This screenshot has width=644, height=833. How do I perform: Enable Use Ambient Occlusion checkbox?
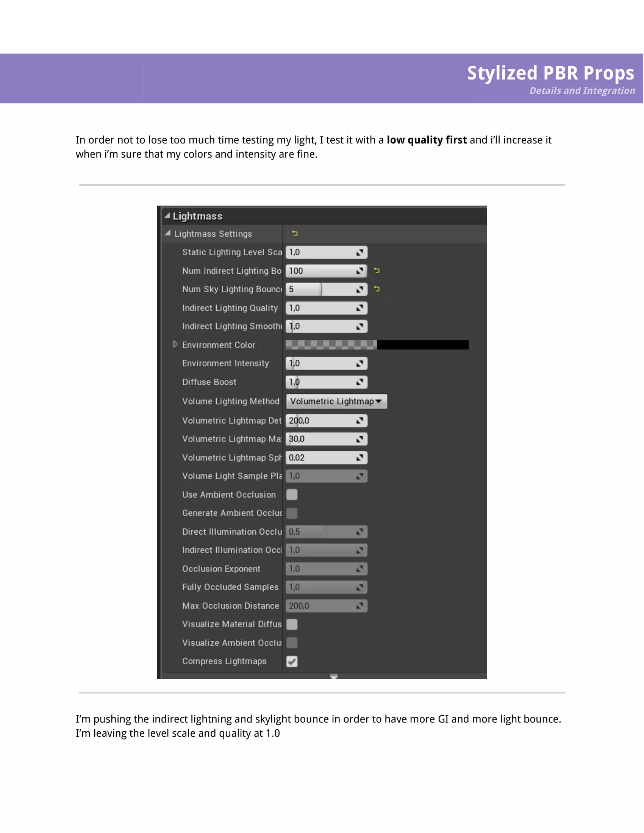pyautogui.click(x=292, y=494)
